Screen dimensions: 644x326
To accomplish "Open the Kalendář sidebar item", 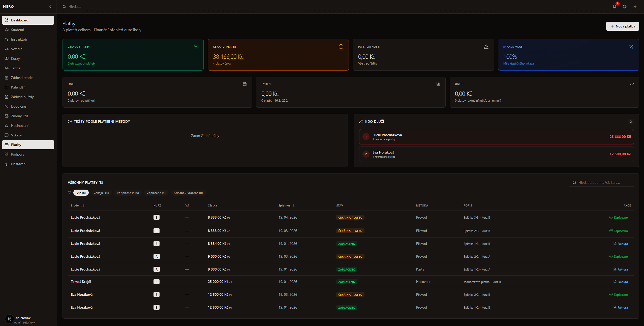I will 18,87.
